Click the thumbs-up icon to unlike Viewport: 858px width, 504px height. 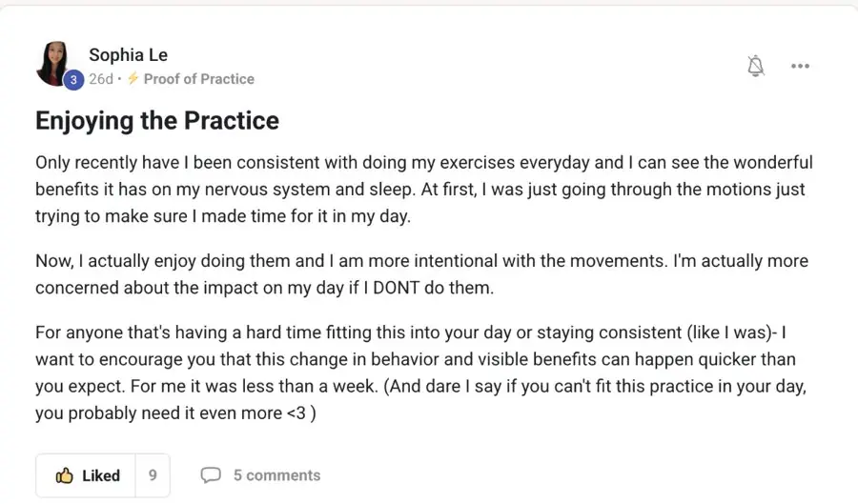tap(64, 475)
